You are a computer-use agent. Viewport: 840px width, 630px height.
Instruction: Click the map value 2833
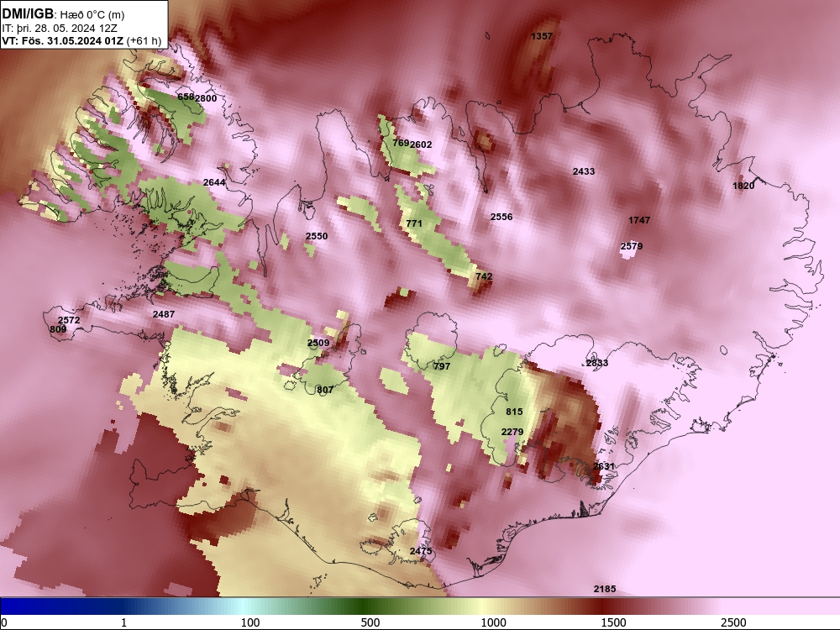point(596,363)
